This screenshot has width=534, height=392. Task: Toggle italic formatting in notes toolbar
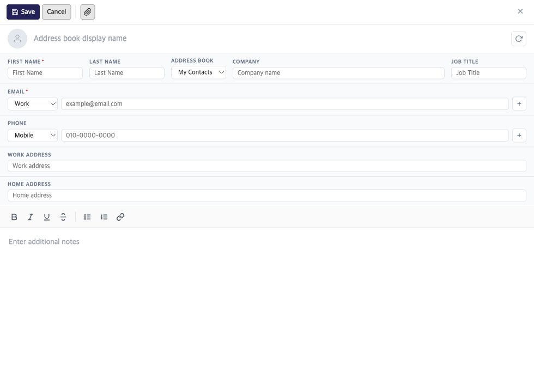click(31, 217)
